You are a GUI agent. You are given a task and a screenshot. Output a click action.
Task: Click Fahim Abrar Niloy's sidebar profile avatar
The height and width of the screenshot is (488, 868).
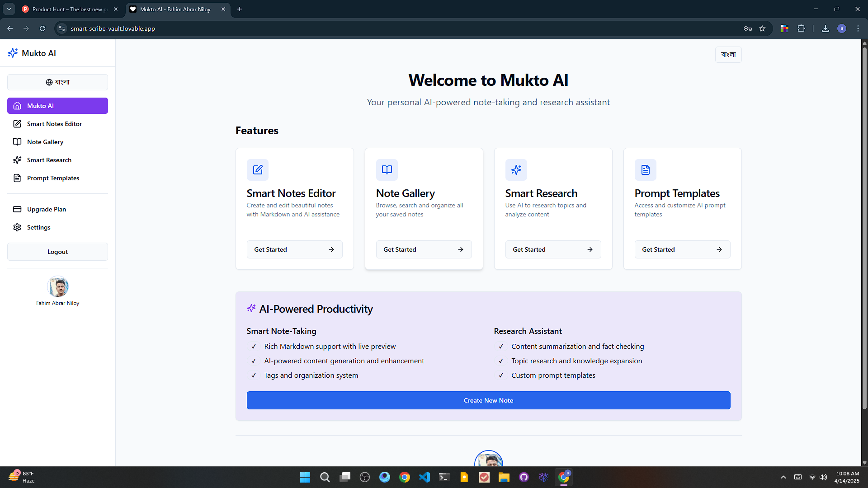pos(58,286)
